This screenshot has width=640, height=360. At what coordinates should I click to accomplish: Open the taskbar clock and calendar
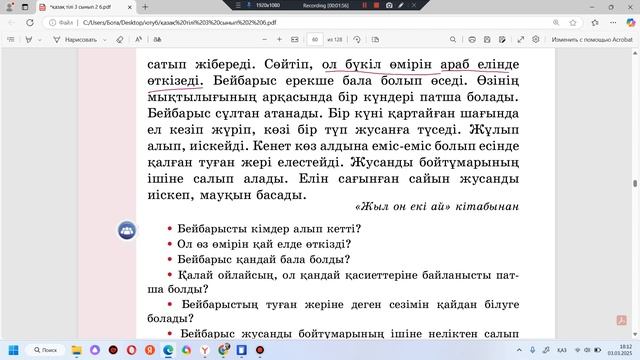(x=619, y=350)
